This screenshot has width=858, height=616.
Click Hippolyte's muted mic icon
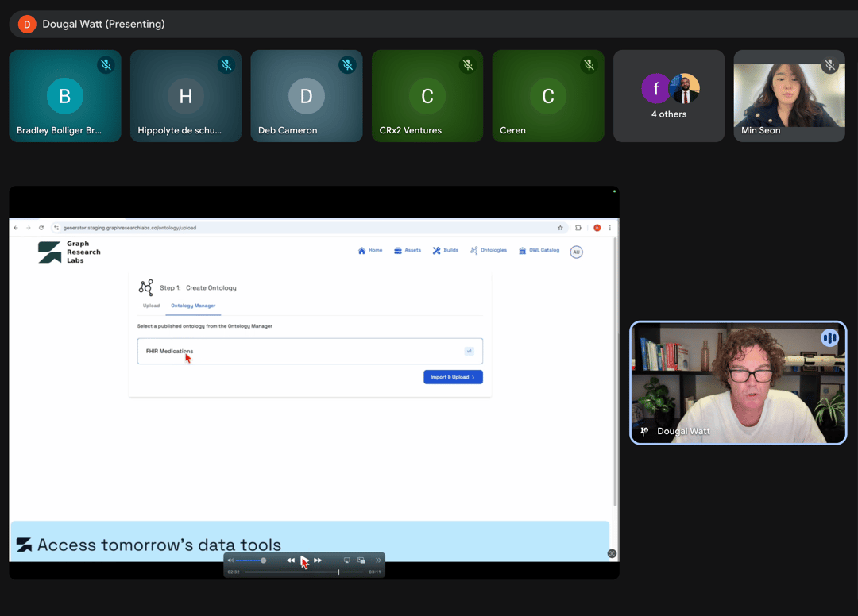click(x=226, y=65)
